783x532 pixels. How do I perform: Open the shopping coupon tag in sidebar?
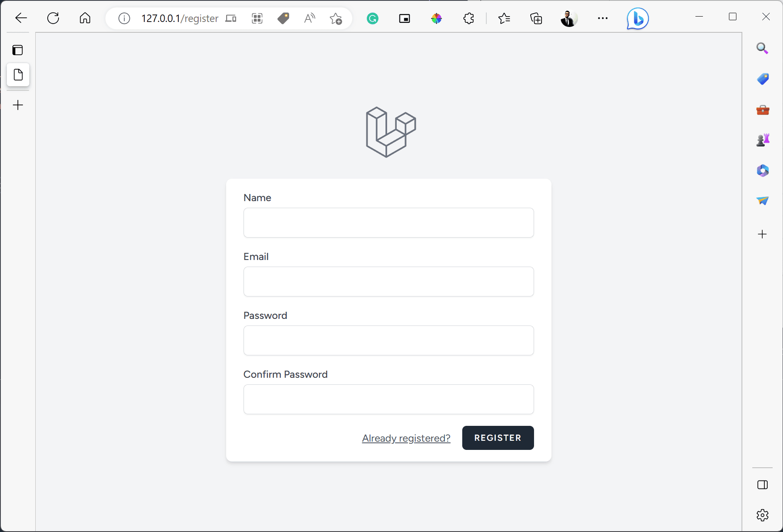763,79
